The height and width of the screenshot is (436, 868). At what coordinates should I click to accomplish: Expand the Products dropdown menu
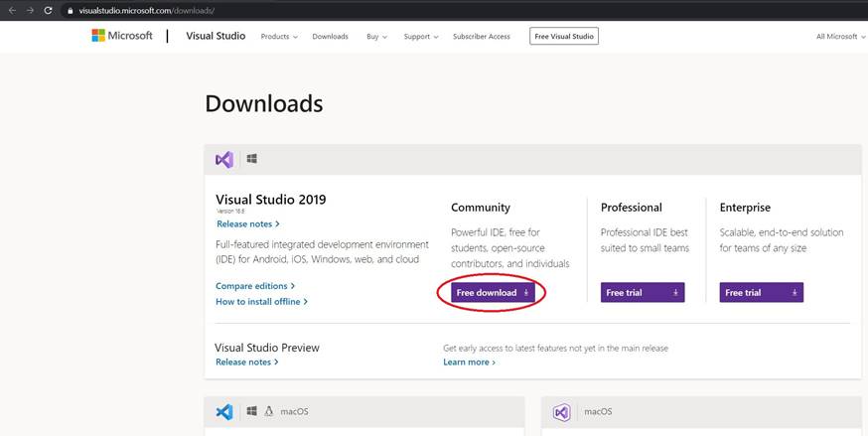point(278,37)
